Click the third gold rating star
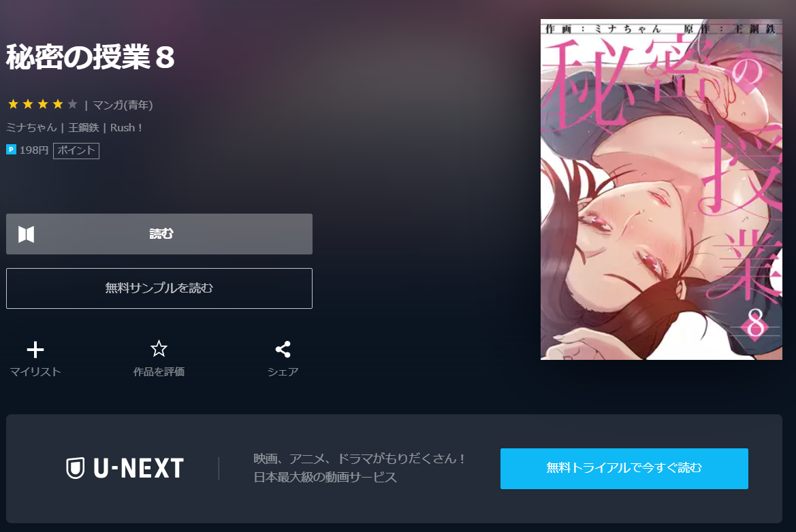 (x=43, y=104)
